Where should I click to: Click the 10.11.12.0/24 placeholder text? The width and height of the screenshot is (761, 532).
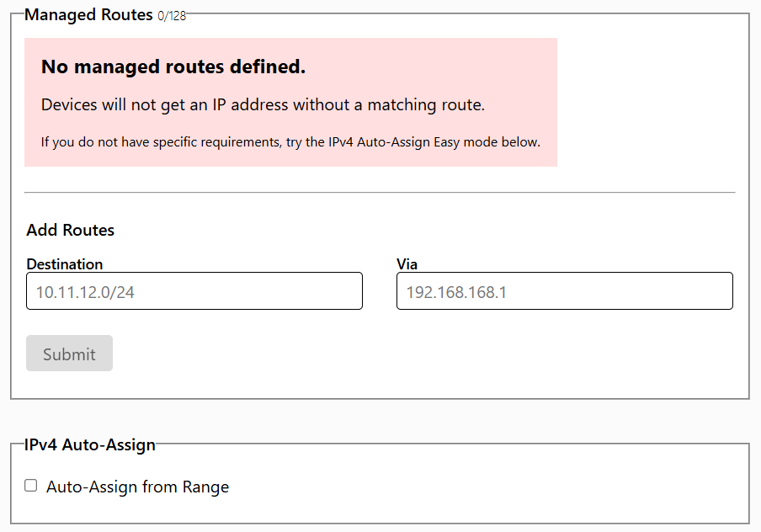85,292
